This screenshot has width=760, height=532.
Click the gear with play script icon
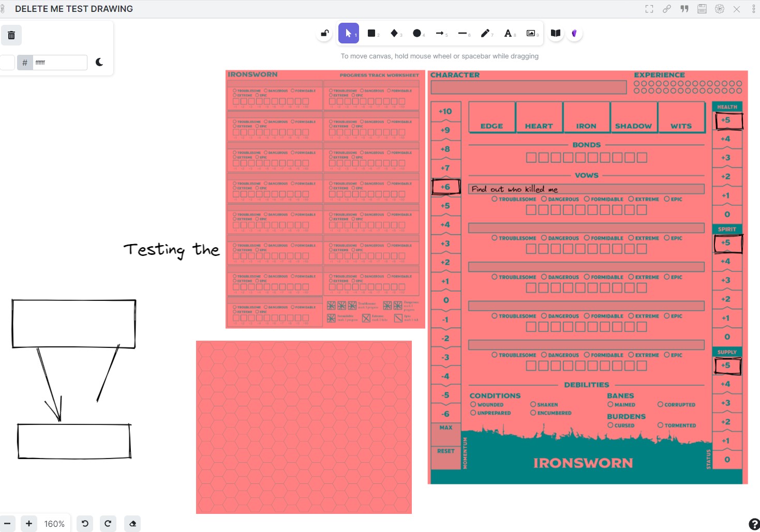(x=720, y=9)
